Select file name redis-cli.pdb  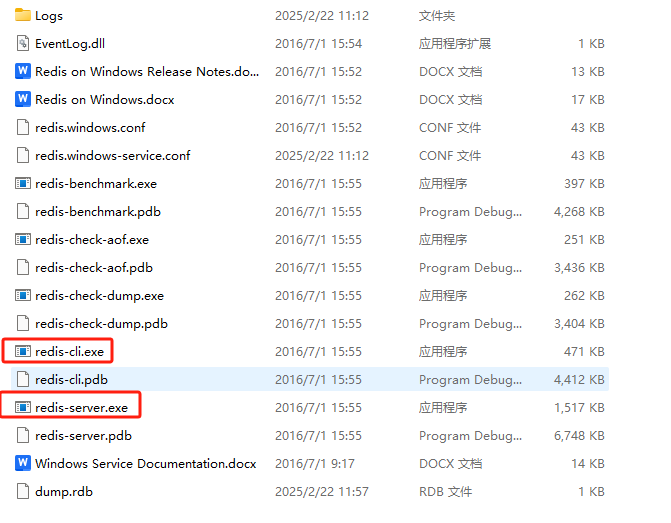(71, 380)
